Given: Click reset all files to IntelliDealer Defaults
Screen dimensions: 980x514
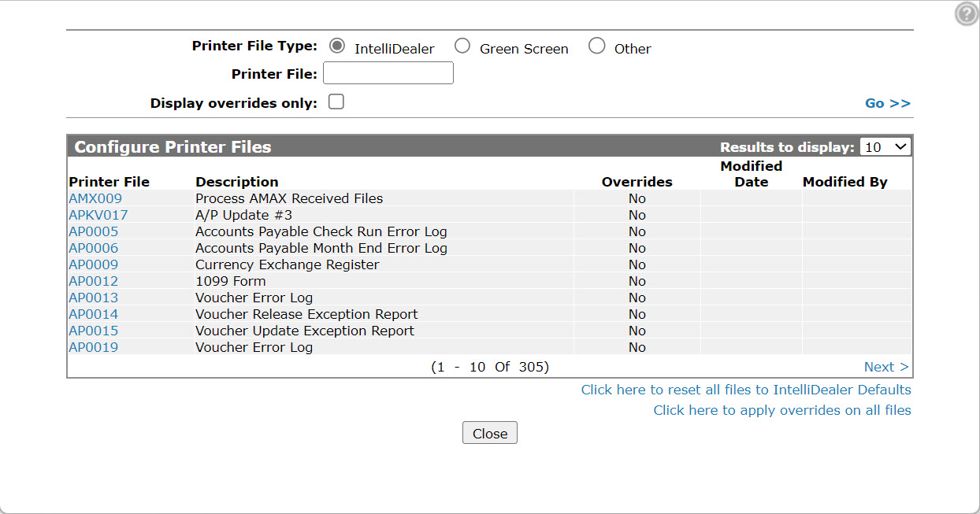Looking at the screenshot, I should [746, 390].
